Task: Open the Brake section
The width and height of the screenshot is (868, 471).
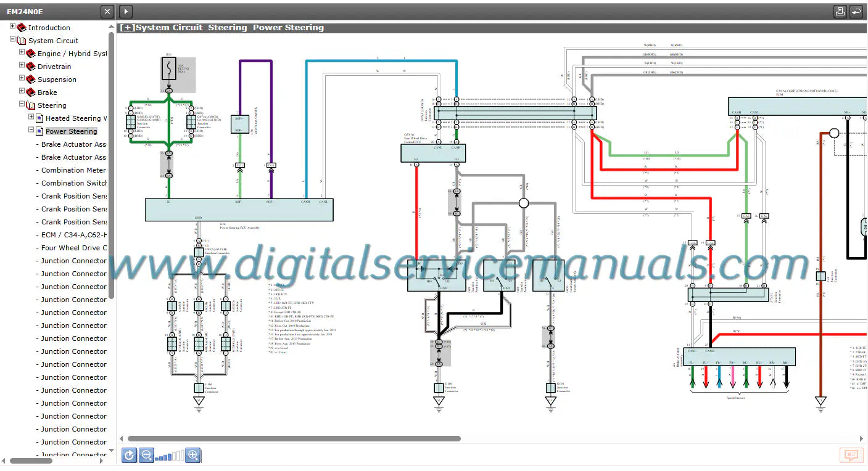Action: coord(48,92)
